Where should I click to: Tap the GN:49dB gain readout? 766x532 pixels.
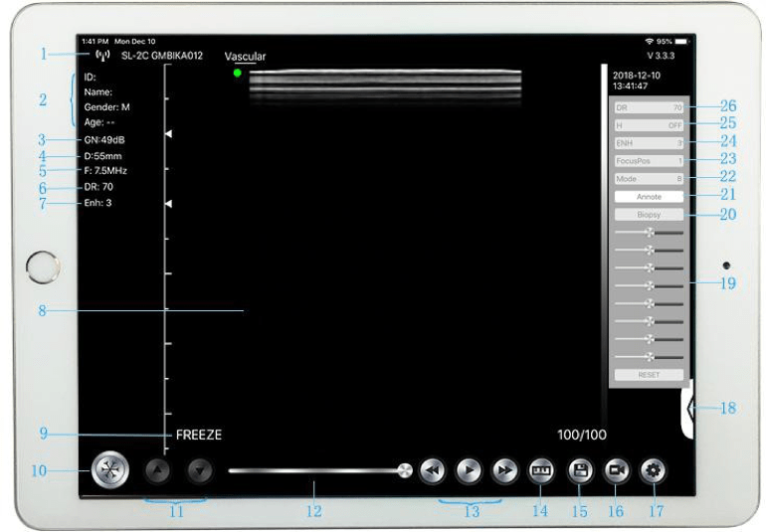tap(104, 140)
